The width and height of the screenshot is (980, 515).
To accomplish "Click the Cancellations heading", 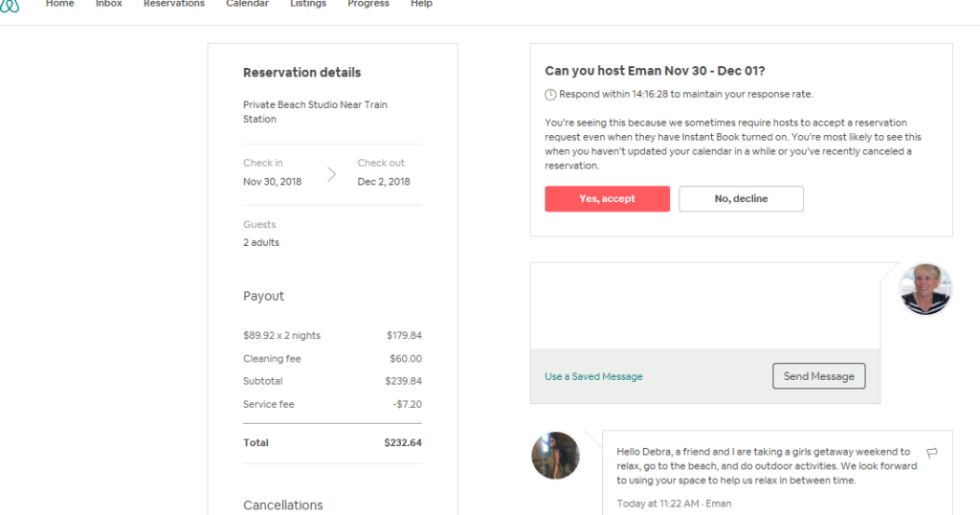I will pyautogui.click(x=283, y=505).
